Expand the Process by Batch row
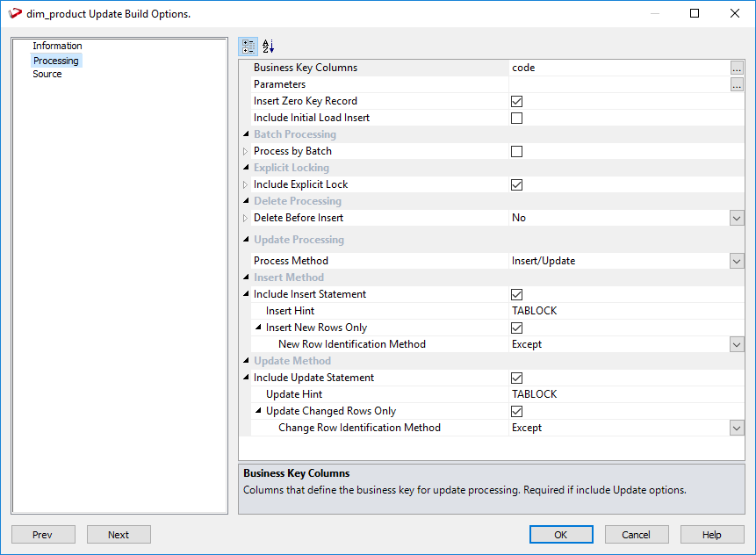Viewport: 756px width, 555px height. tap(246, 151)
